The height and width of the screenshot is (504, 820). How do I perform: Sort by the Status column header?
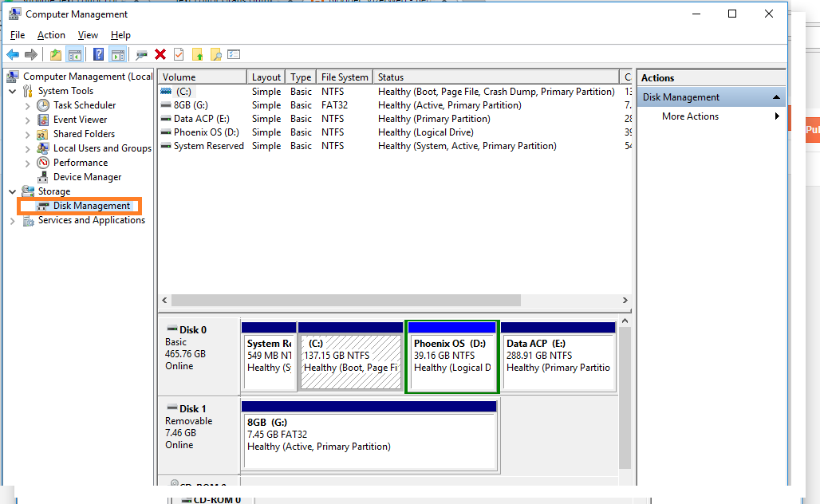click(x=496, y=77)
